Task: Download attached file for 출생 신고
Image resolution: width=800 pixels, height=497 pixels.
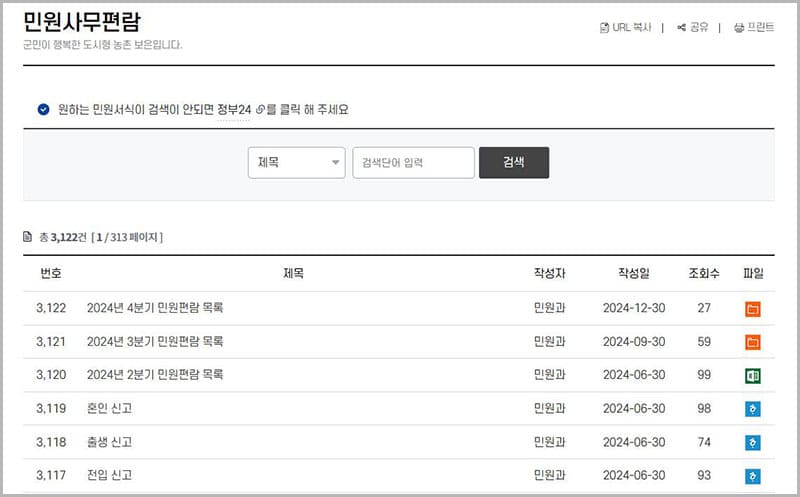Action: click(753, 442)
